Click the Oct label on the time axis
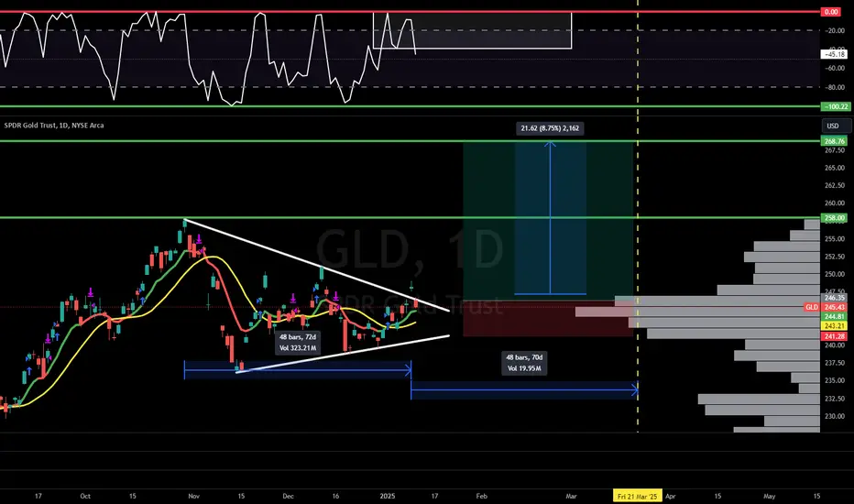854x504 pixels. pyautogui.click(x=85, y=497)
